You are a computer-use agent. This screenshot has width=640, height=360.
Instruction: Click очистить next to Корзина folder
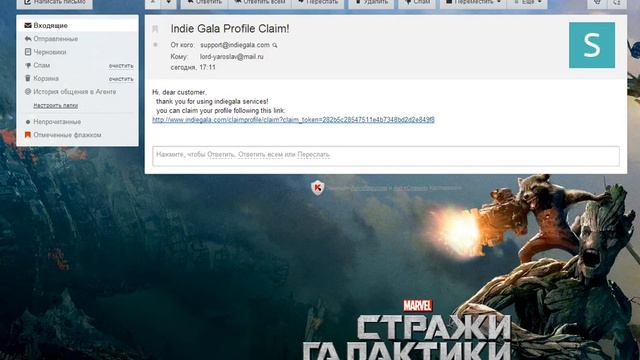[121, 79]
